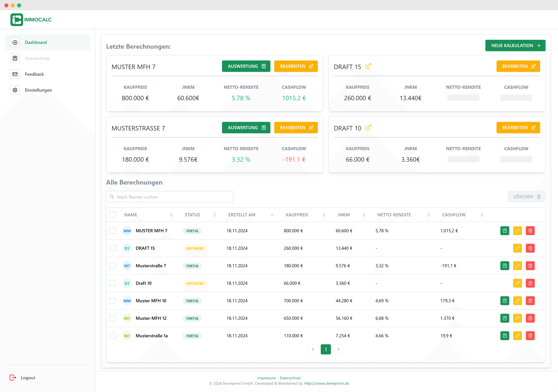Open Feedback via the envelope icon

click(15, 74)
